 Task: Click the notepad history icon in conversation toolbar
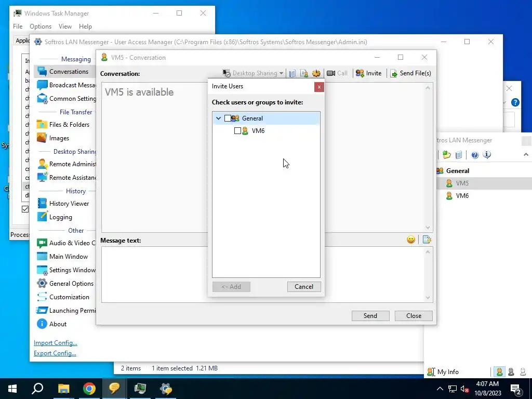pos(292,73)
